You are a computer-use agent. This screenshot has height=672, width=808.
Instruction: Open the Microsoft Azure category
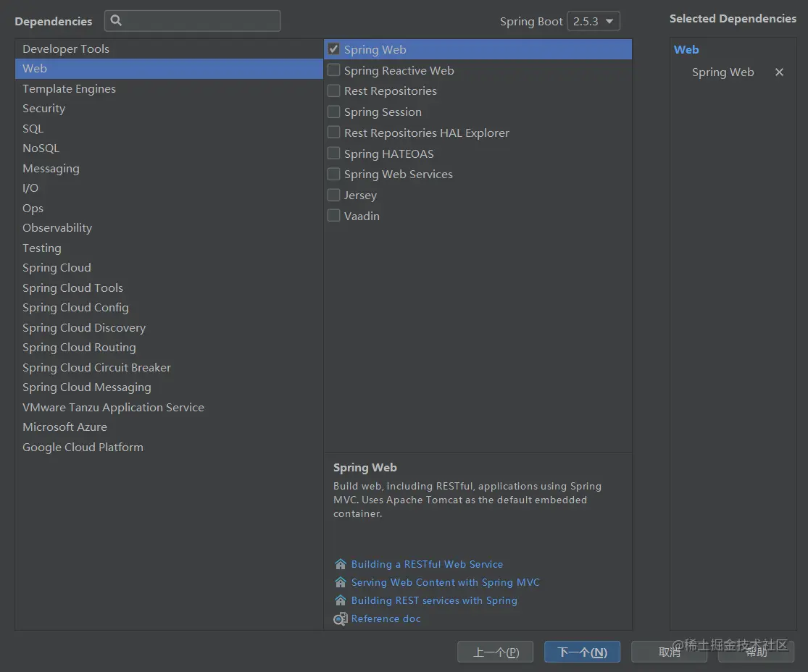[169, 427]
